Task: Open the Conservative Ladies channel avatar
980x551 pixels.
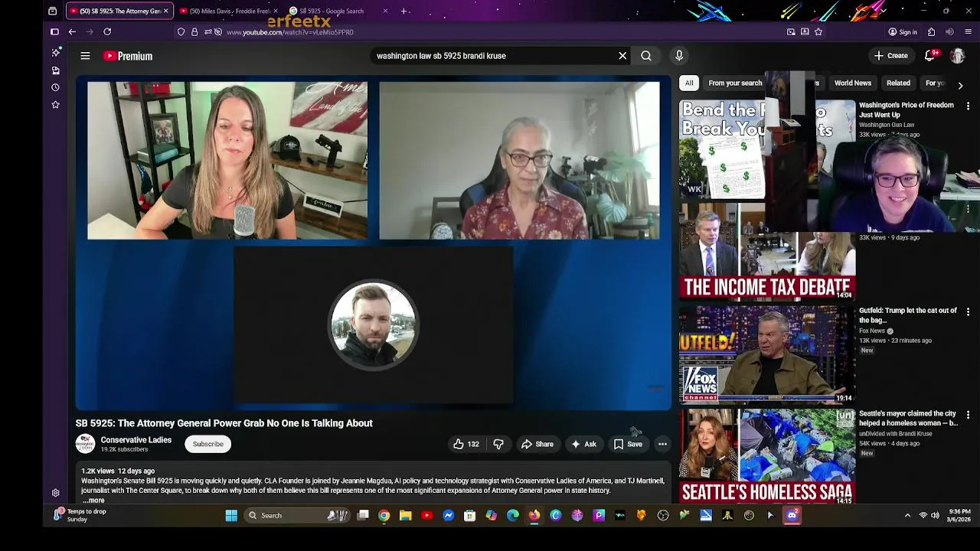Action: [85, 444]
